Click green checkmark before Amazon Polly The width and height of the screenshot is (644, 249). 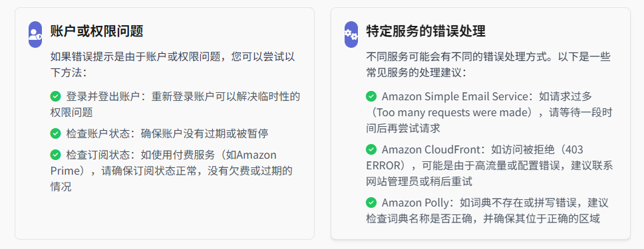tap(371, 203)
